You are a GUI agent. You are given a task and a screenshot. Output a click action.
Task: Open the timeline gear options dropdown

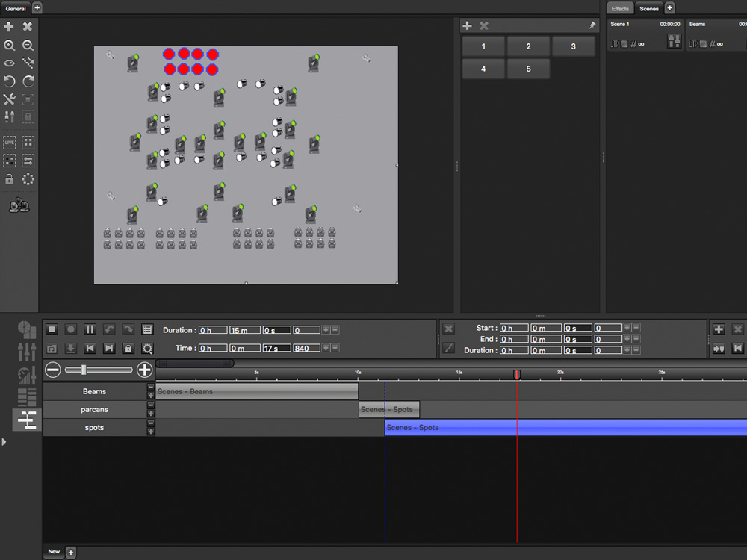point(147,348)
